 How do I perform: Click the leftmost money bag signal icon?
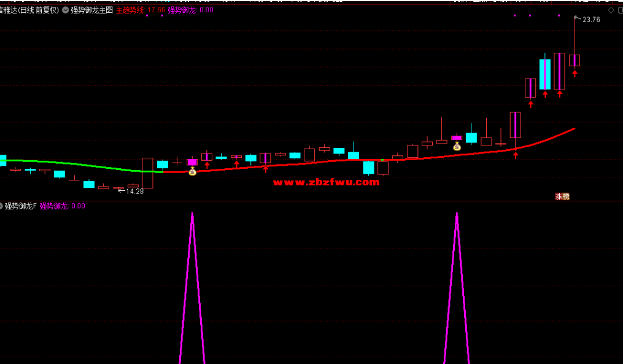(192, 171)
